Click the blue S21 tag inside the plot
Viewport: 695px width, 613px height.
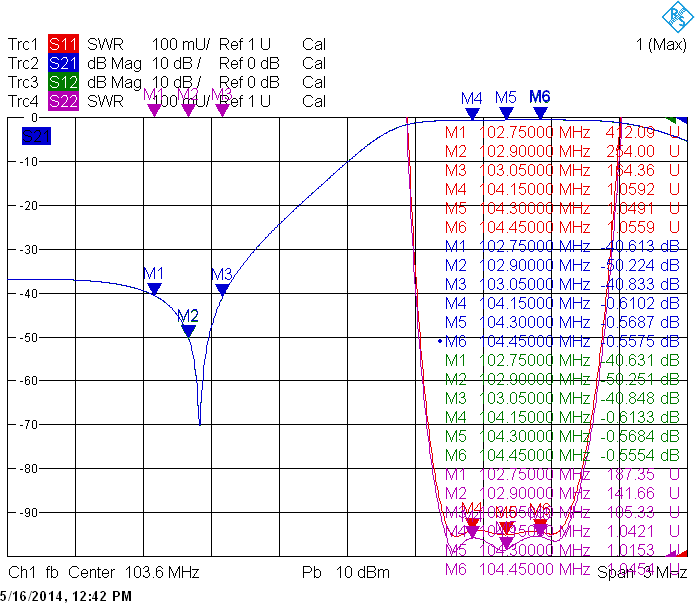36,136
